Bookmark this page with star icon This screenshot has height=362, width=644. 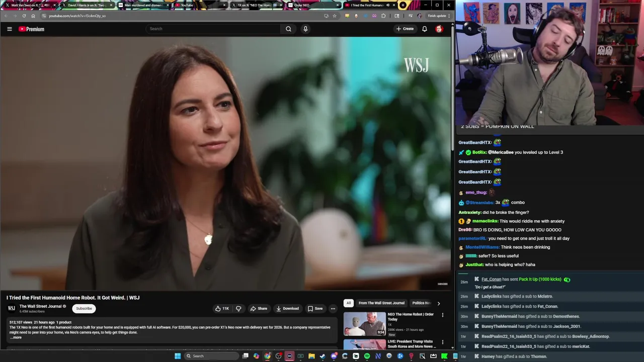click(335, 16)
